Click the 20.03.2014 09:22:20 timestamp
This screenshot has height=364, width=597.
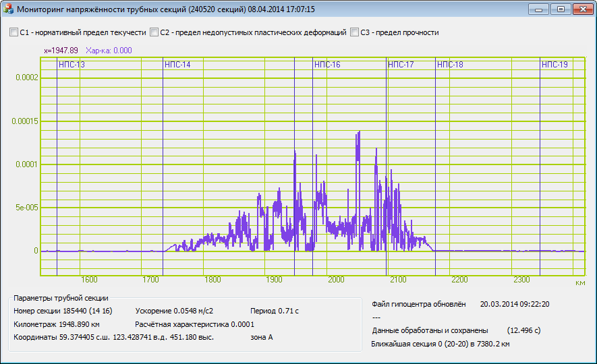[515, 304]
